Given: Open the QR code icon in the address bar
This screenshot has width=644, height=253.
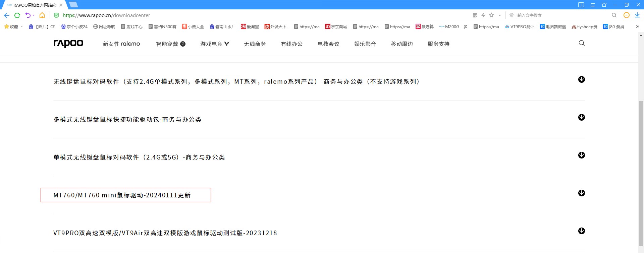Looking at the screenshot, I should (475, 15).
